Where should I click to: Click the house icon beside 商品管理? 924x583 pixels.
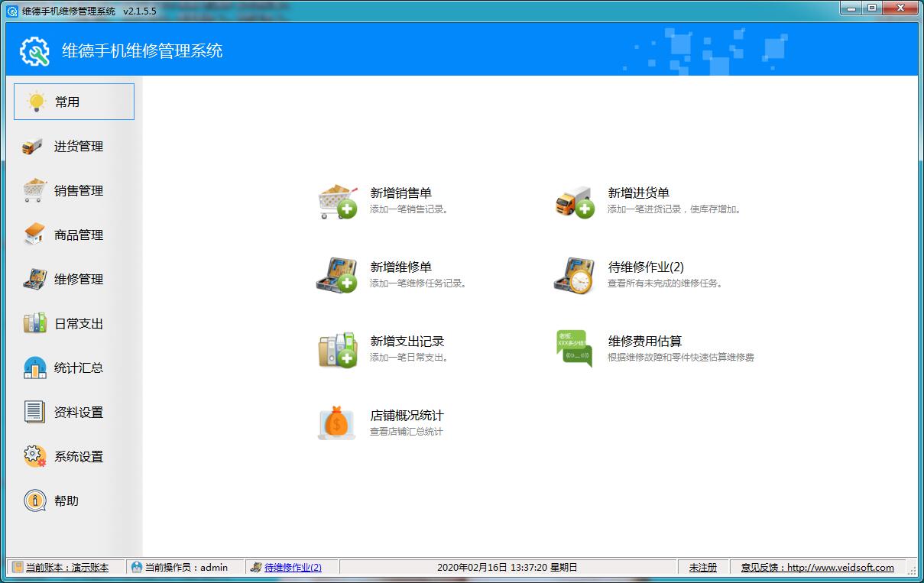coord(34,235)
